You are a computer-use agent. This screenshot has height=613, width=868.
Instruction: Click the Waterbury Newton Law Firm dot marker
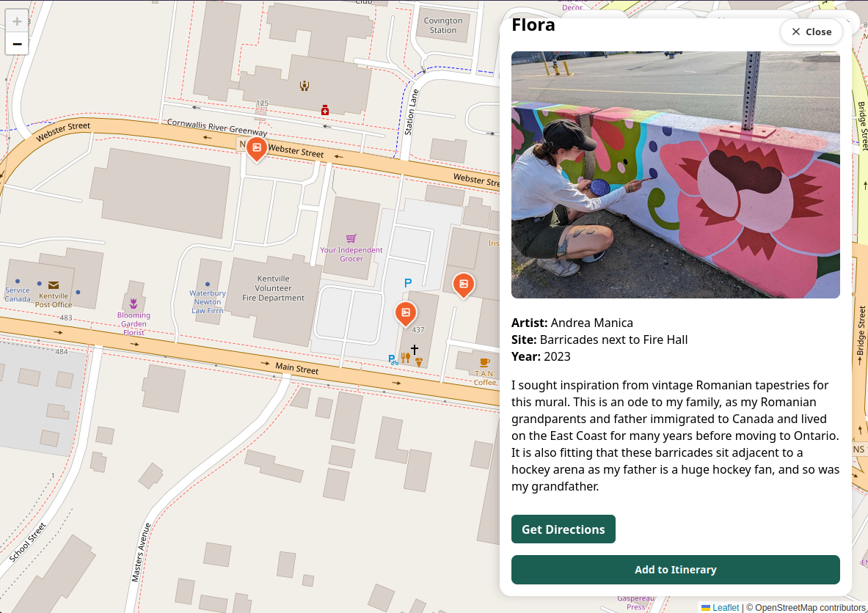pos(208,285)
